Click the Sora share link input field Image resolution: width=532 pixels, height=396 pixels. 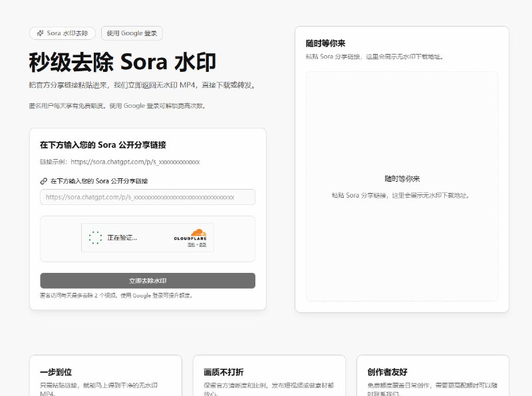tap(147, 197)
